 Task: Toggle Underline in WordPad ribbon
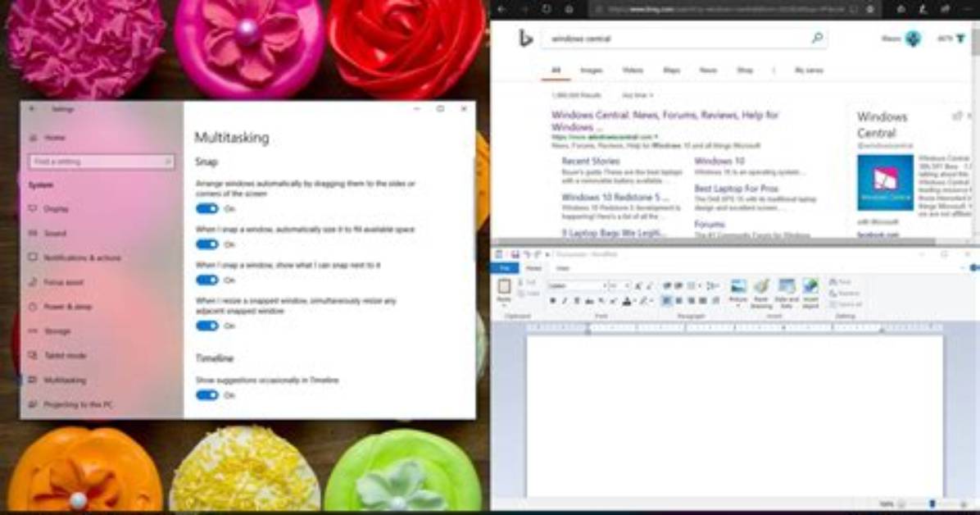tap(576, 301)
